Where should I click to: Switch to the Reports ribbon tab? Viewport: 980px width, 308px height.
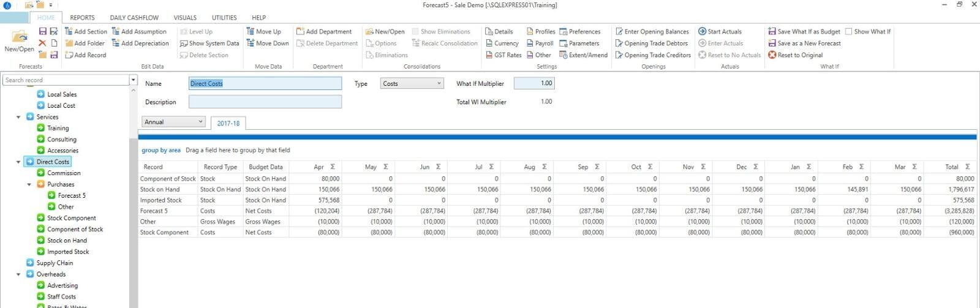(x=82, y=18)
